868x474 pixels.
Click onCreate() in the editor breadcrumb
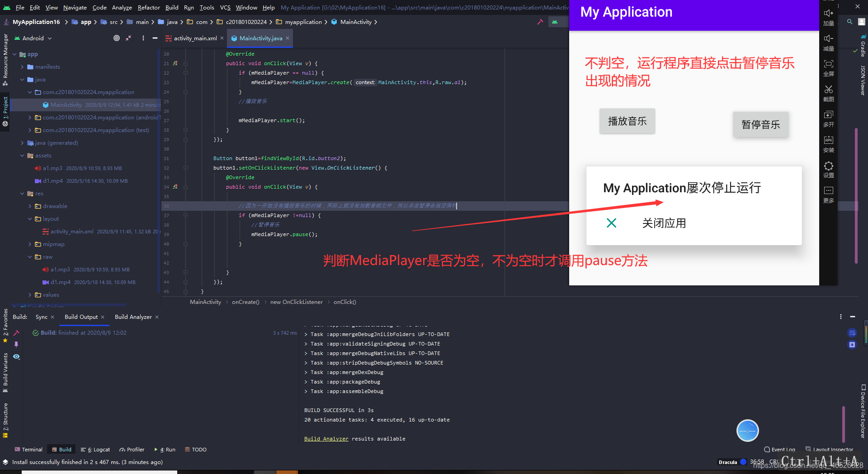(245, 302)
